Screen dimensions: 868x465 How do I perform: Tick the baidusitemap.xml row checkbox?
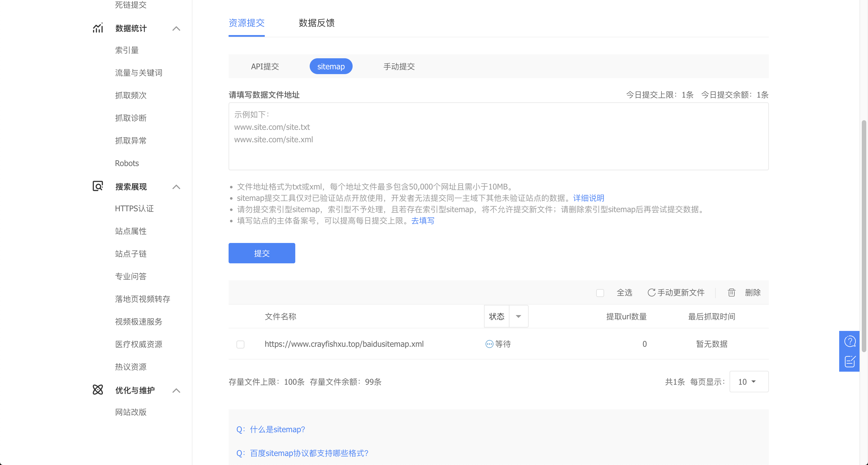pyautogui.click(x=240, y=344)
